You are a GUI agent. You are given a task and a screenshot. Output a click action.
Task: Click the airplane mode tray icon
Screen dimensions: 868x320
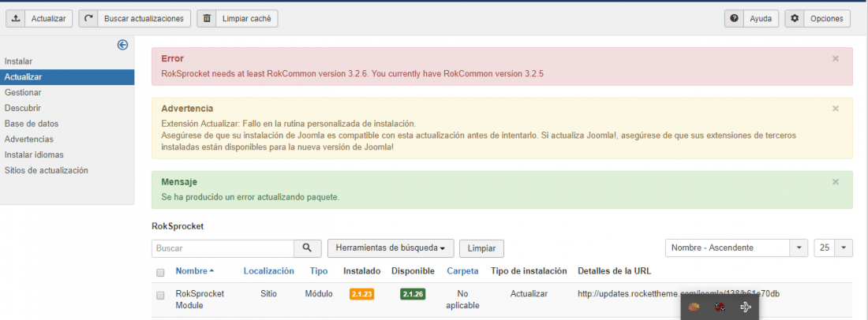click(x=745, y=307)
